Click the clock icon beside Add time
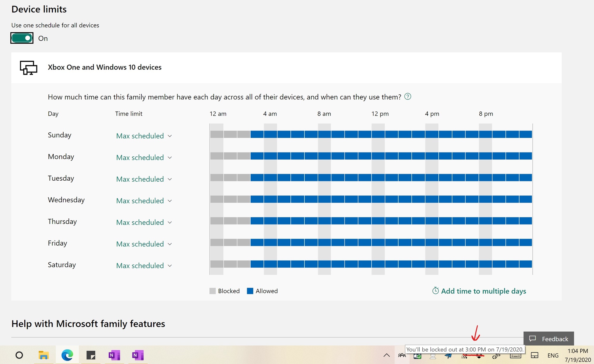594x364 pixels. click(435, 291)
